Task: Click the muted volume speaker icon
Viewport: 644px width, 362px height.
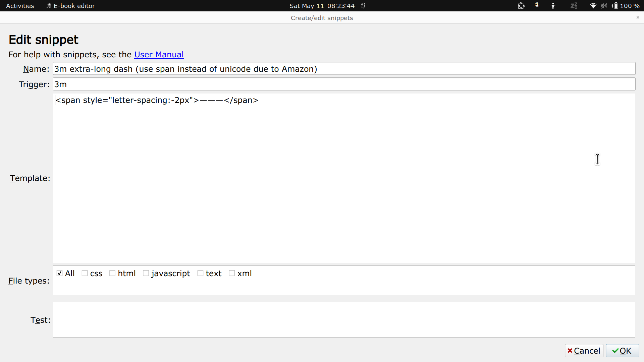Action: click(604, 6)
